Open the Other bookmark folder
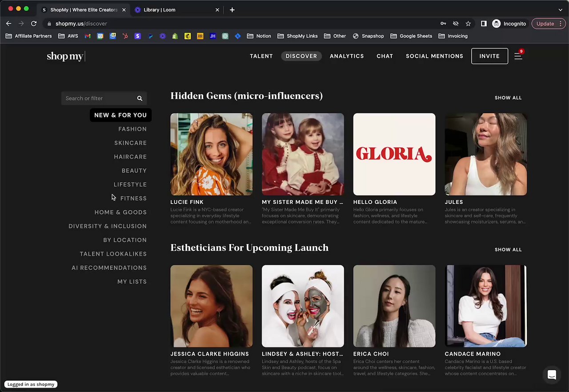This screenshot has width=569, height=392. (335, 36)
